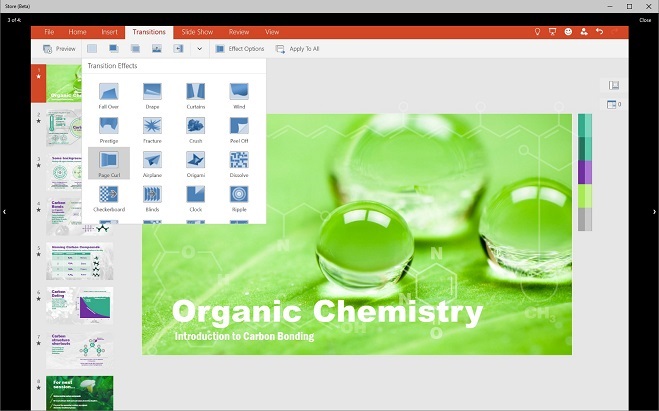
Task: Choose the Ripple transition effect
Action: 239,198
